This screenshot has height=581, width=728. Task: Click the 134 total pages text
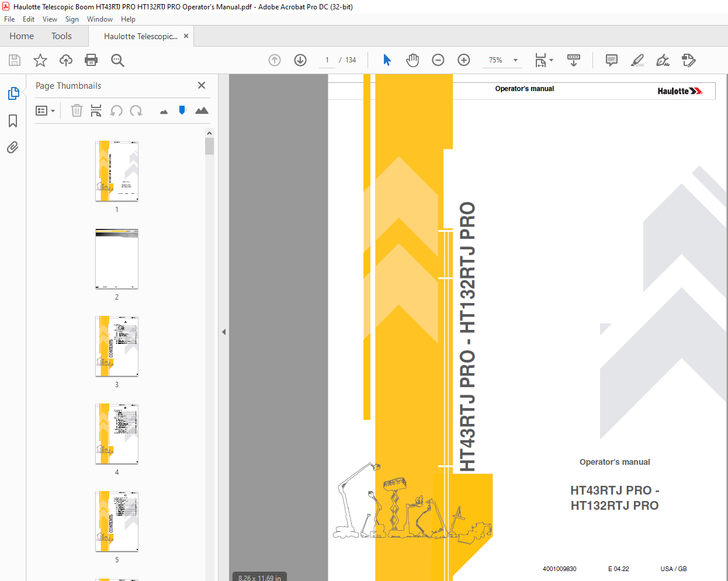[x=351, y=60]
